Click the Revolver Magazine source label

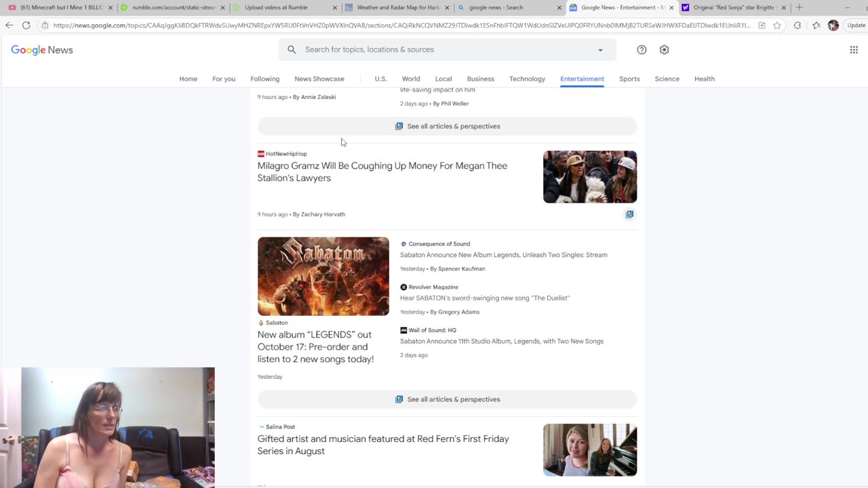(x=433, y=287)
